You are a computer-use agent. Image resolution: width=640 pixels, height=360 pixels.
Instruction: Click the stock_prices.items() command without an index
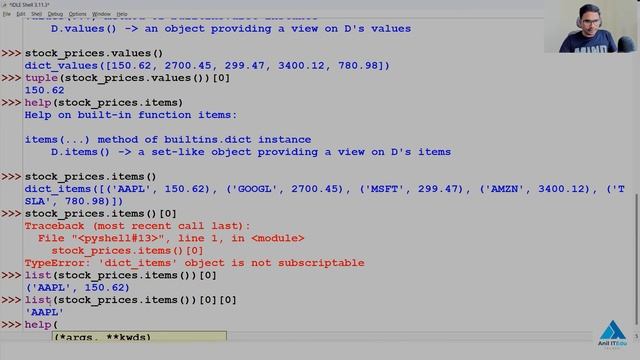click(91, 177)
